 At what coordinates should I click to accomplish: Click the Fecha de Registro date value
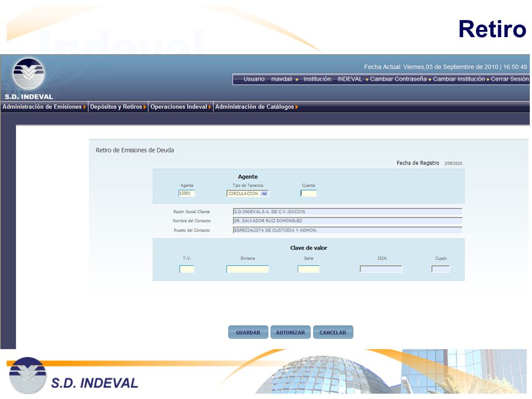click(x=453, y=163)
